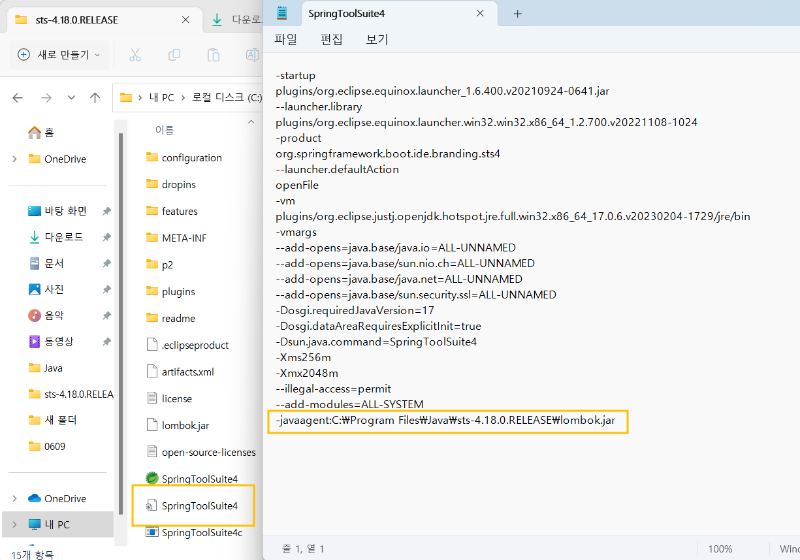Open 음악 quick access item
Image resolution: width=800 pixels, height=560 pixels.
[46, 315]
